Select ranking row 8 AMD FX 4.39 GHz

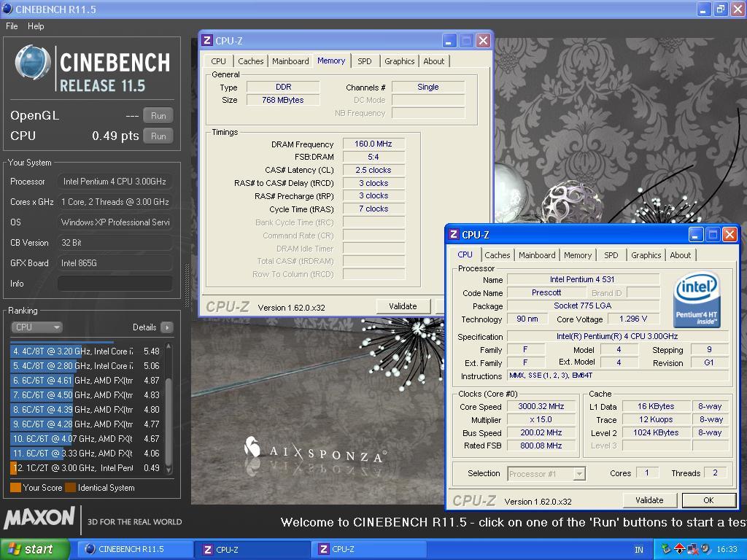[86, 410]
